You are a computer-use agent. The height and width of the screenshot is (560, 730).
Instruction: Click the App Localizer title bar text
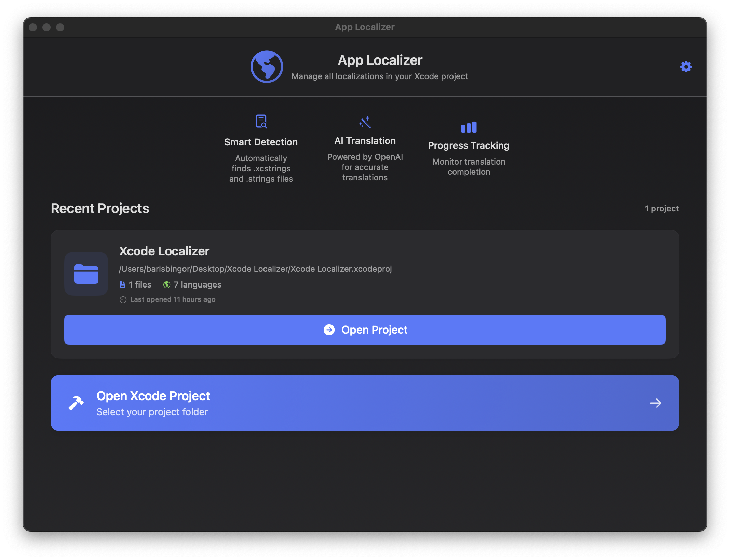(x=365, y=27)
